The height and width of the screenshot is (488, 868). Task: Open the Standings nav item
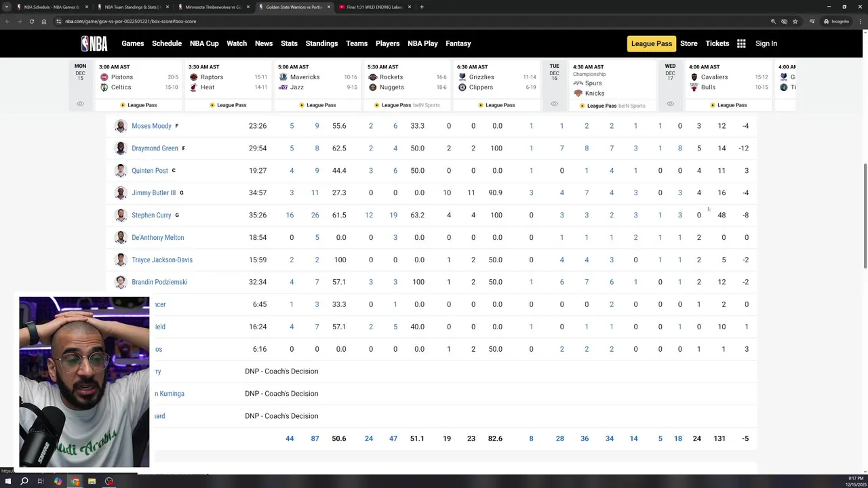click(x=321, y=43)
